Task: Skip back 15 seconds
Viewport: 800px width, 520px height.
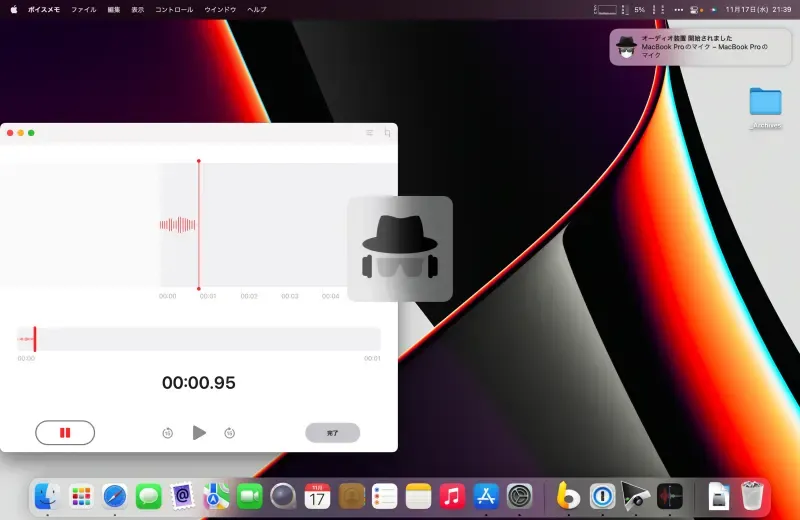Action: [167, 433]
